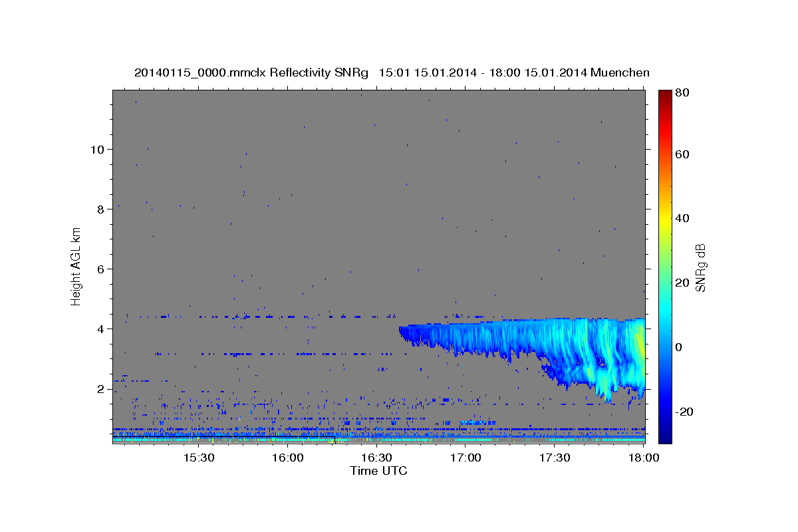Image resolution: width=798 pixels, height=532 pixels.
Task: Click the 16:00 time tick label
Action: coord(288,458)
